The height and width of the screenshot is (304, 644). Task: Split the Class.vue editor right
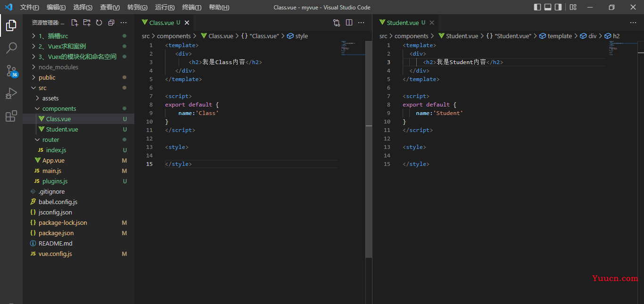tap(349, 23)
